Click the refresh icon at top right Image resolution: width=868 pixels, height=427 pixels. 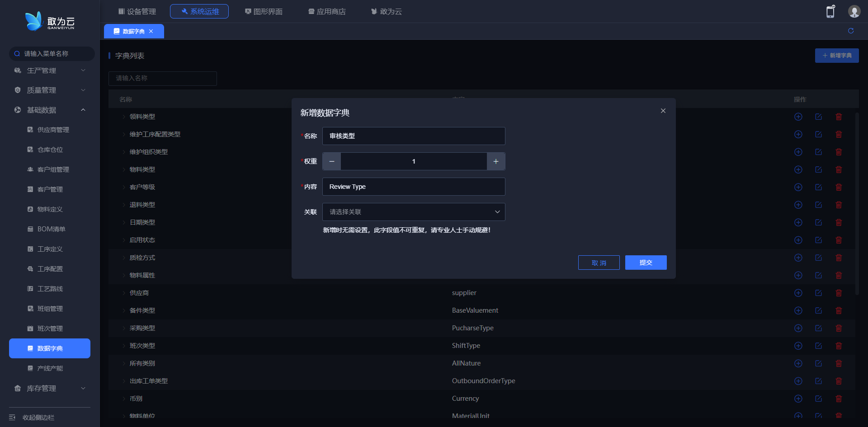pos(851,31)
